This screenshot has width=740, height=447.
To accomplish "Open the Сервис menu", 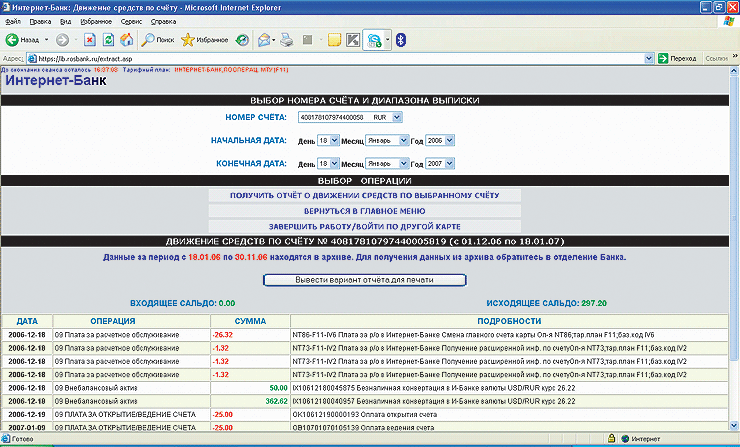I will click(131, 21).
